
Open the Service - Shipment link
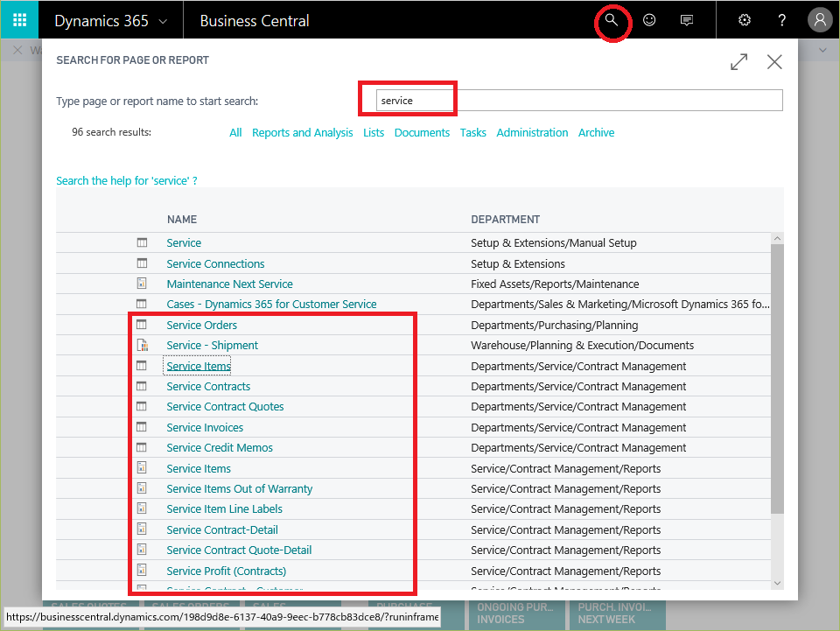tap(212, 346)
